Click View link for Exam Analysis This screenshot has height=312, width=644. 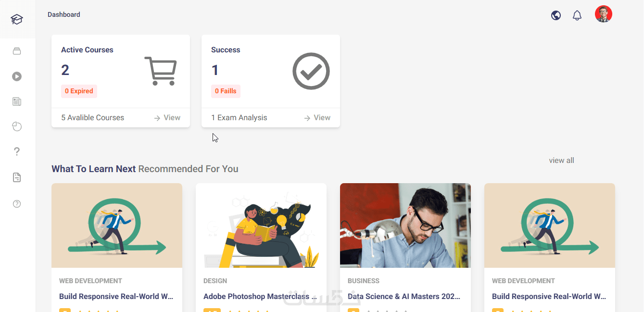tap(317, 118)
